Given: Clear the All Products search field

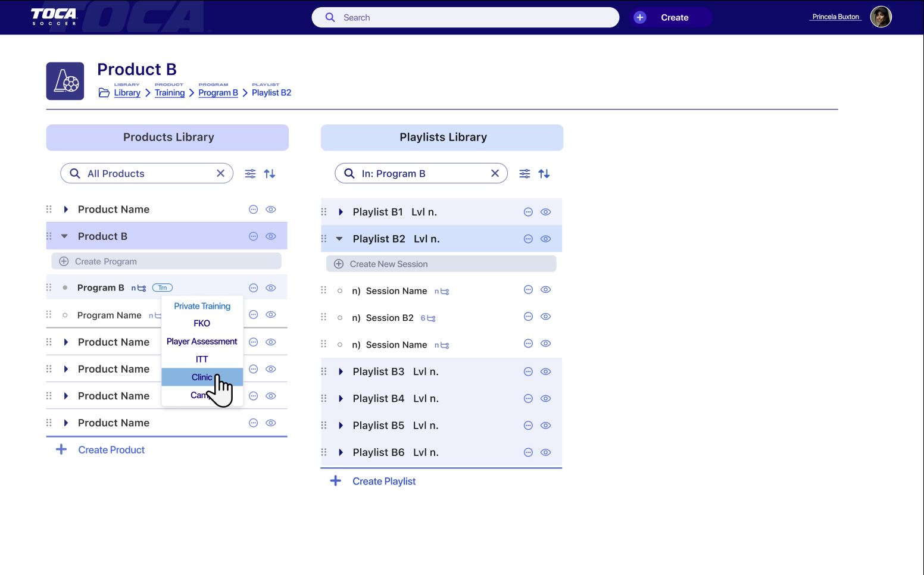Looking at the screenshot, I should 220,173.
